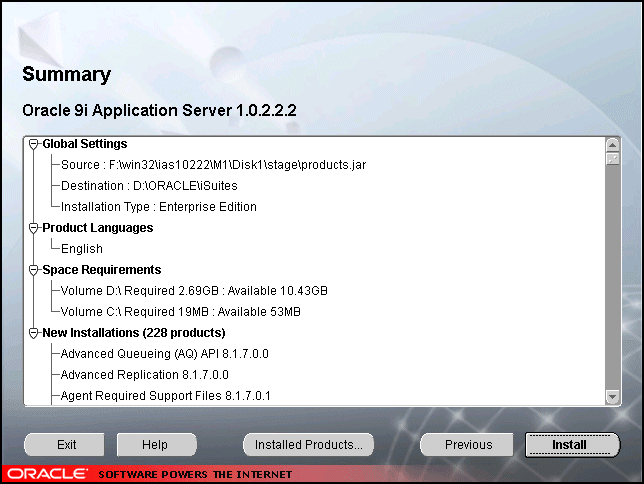
Task: Select Installation Type : Enterprise Edition row
Action: (159, 207)
